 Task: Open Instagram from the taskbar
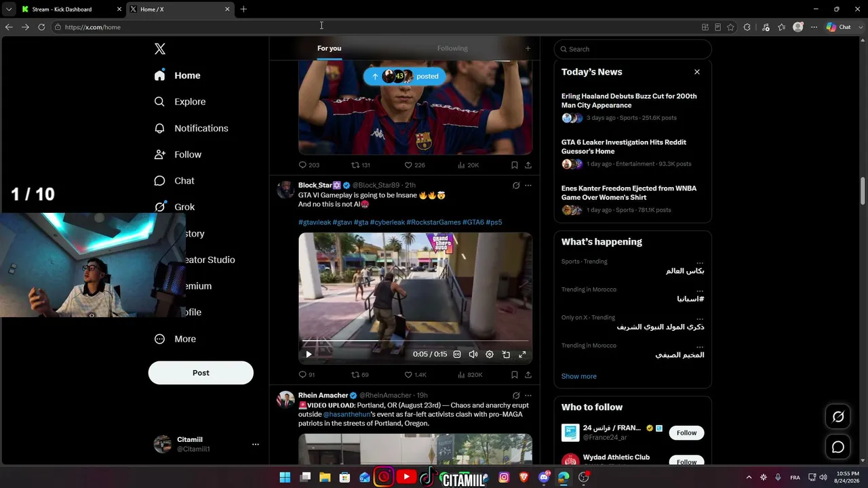click(504, 477)
